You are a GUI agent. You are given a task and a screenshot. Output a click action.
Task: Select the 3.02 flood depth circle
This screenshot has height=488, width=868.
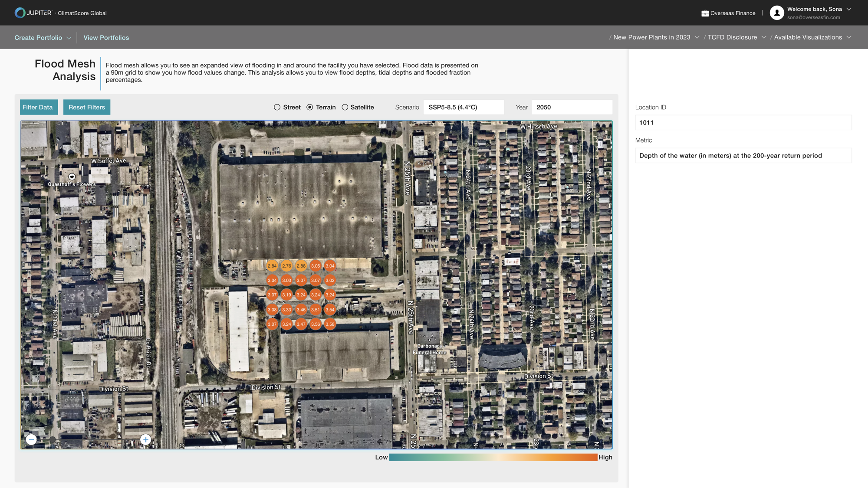(330, 280)
